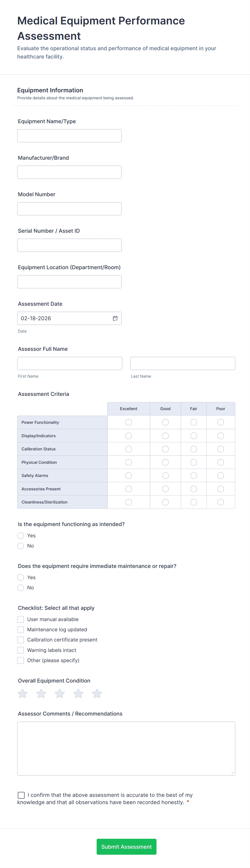Check the accuracy confirmation checkbox
This screenshot has height=868, width=250.
click(x=21, y=795)
